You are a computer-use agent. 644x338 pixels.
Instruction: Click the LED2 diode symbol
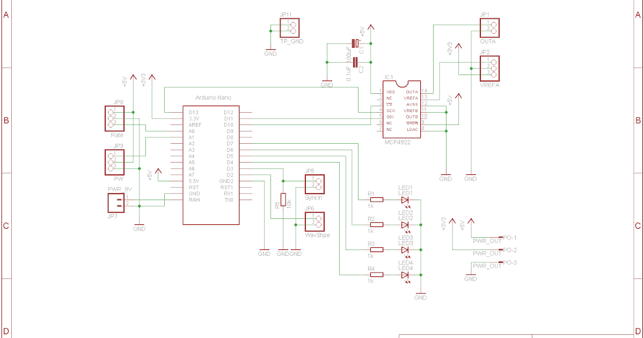(405, 226)
